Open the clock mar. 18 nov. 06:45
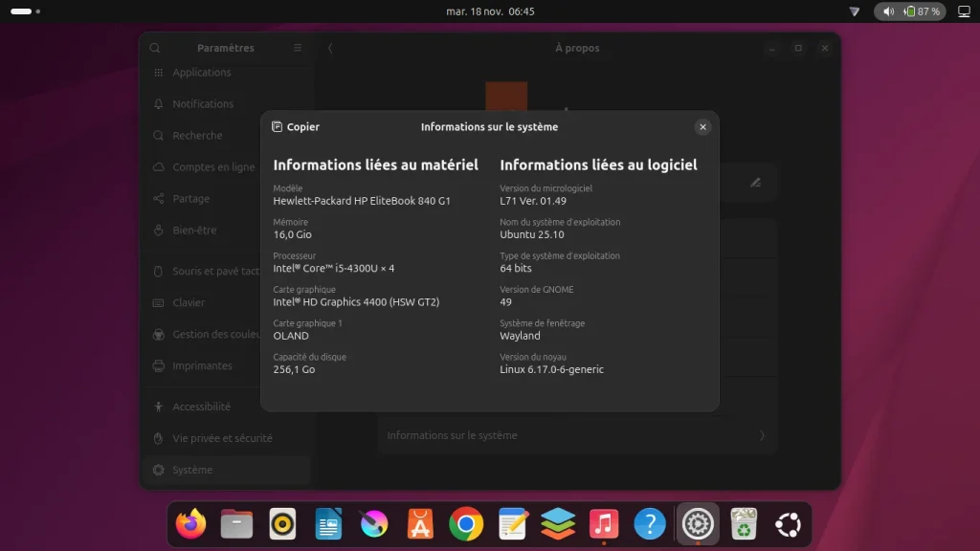Viewport: 980px width, 551px height. [x=490, y=11]
